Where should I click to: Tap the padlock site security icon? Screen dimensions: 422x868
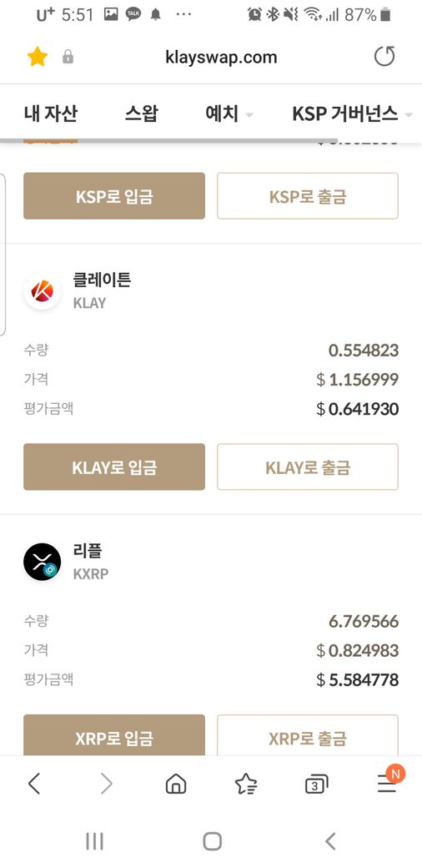68,57
